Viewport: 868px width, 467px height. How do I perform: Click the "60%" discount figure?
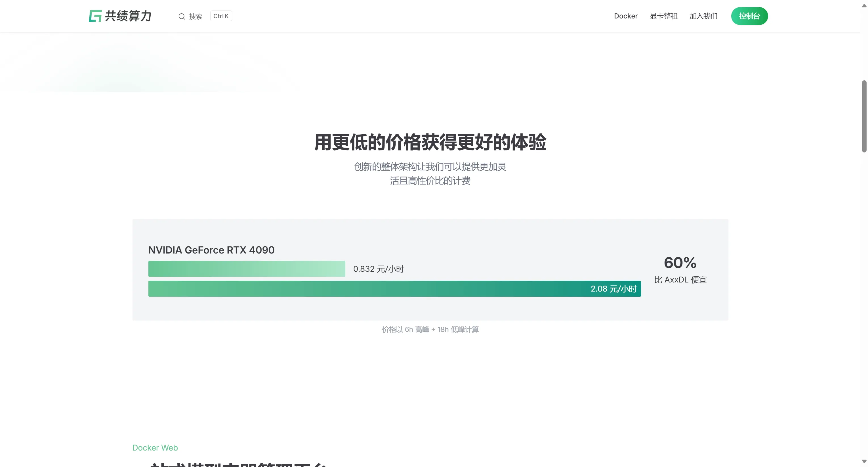[680, 263]
